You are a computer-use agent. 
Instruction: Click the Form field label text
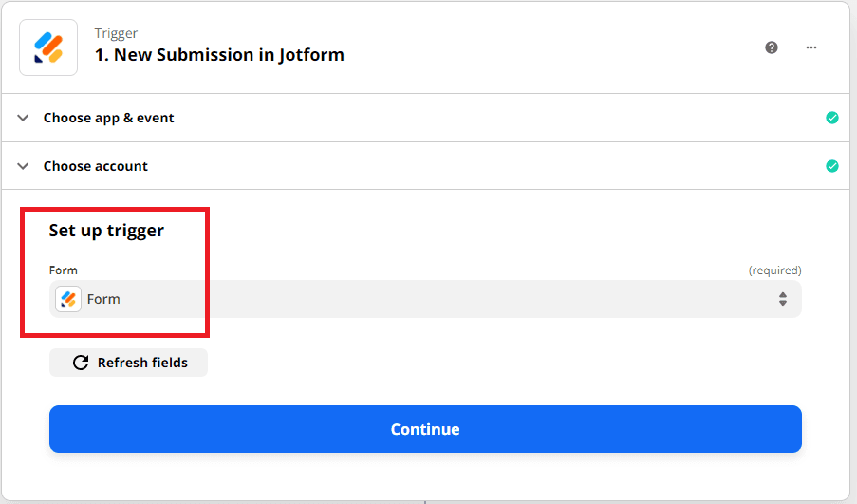64,271
